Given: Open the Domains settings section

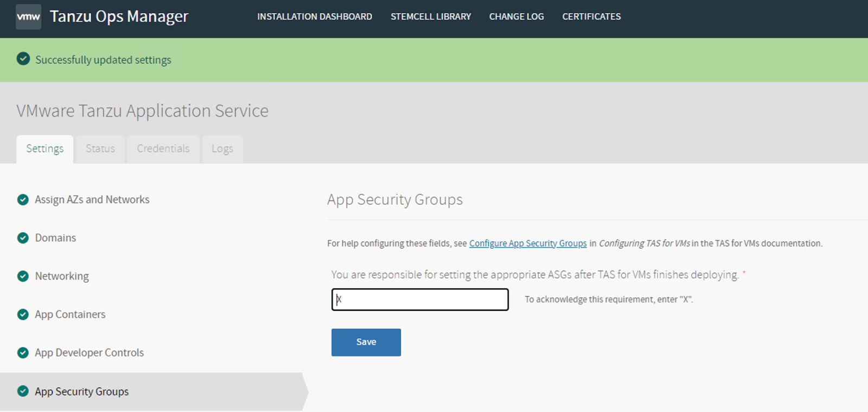Looking at the screenshot, I should tap(55, 237).
